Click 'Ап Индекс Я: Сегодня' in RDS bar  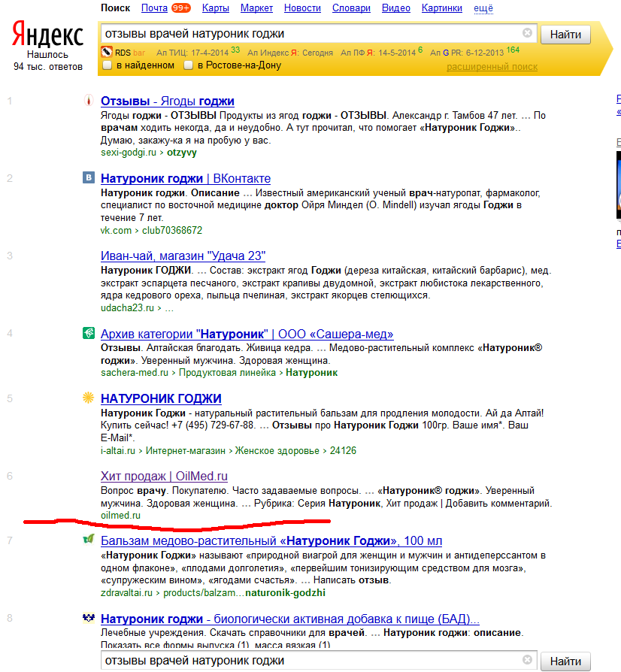(x=290, y=53)
